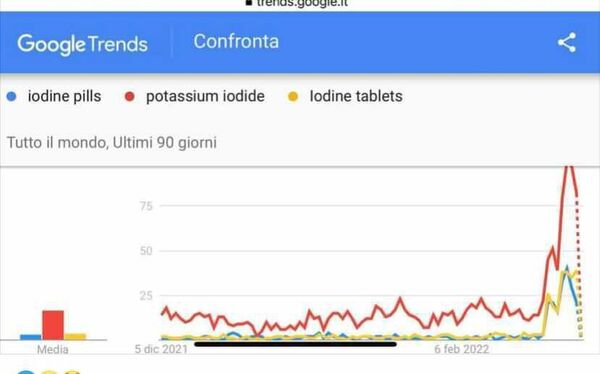The height and width of the screenshot is (374, 600).
Task: Click the yellow dot beside Iodine tablets
Action: click(x=293, y=96)
